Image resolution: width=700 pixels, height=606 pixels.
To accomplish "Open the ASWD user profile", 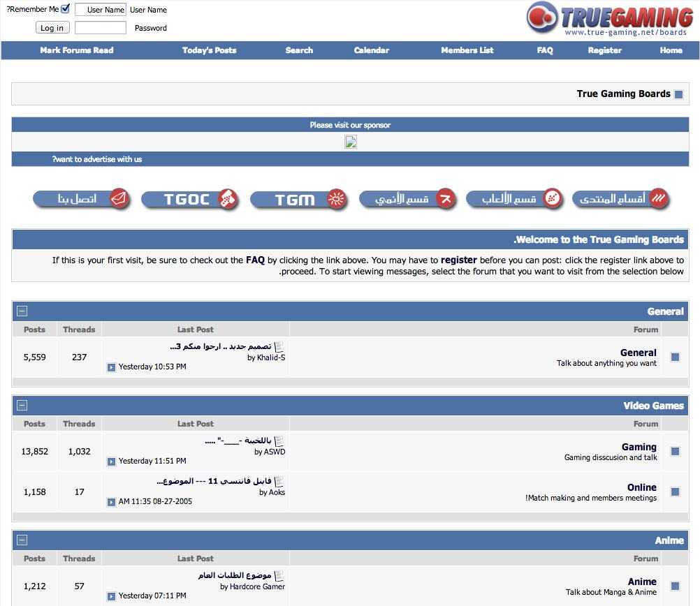I will 275,452.
